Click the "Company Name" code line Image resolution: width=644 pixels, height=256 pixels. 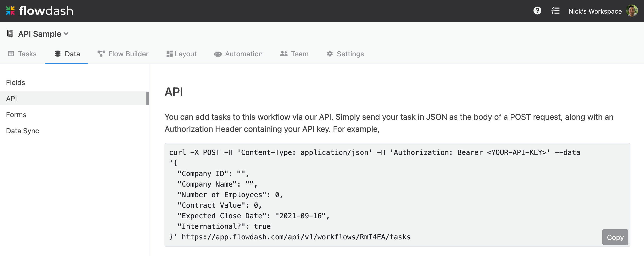[217, 184]
